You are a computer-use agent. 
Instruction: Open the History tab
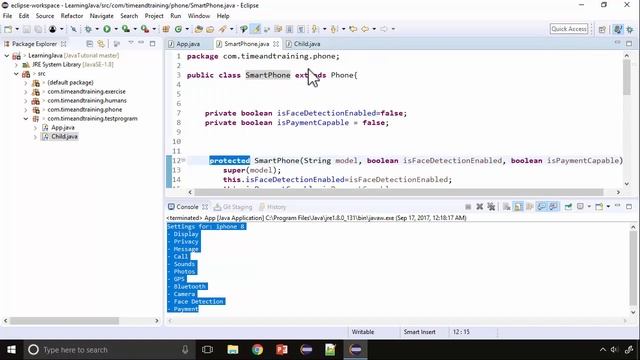click(273, 207)
